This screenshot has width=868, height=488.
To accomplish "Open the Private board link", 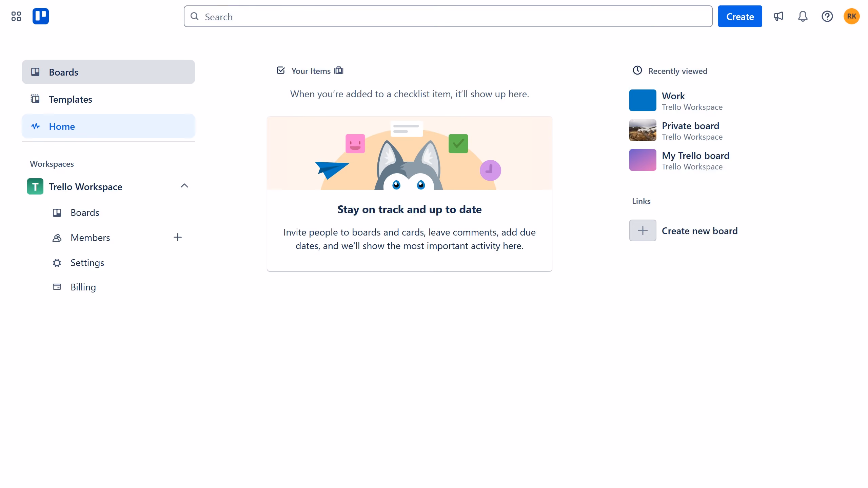I will pyautogui.click(x=690, y=126).
